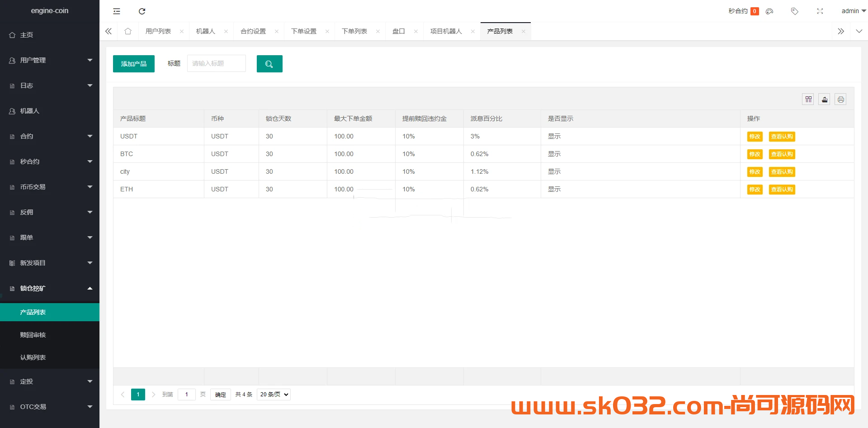868x428 pixels.
Task: Expand the 币币交易 sidebar menu
Action: (50, 187)
